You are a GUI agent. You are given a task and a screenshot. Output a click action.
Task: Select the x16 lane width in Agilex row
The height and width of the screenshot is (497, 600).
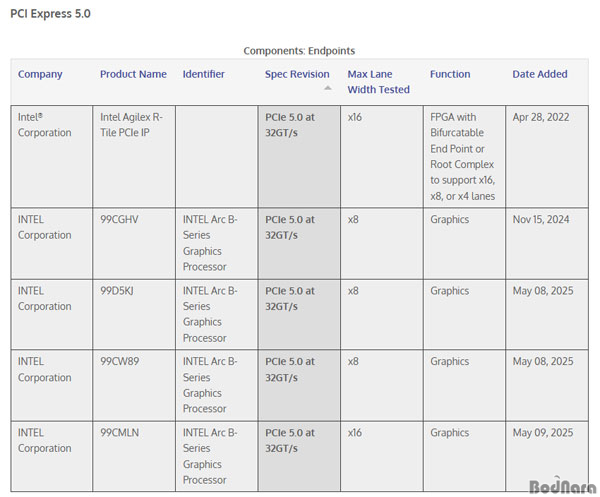354,117
